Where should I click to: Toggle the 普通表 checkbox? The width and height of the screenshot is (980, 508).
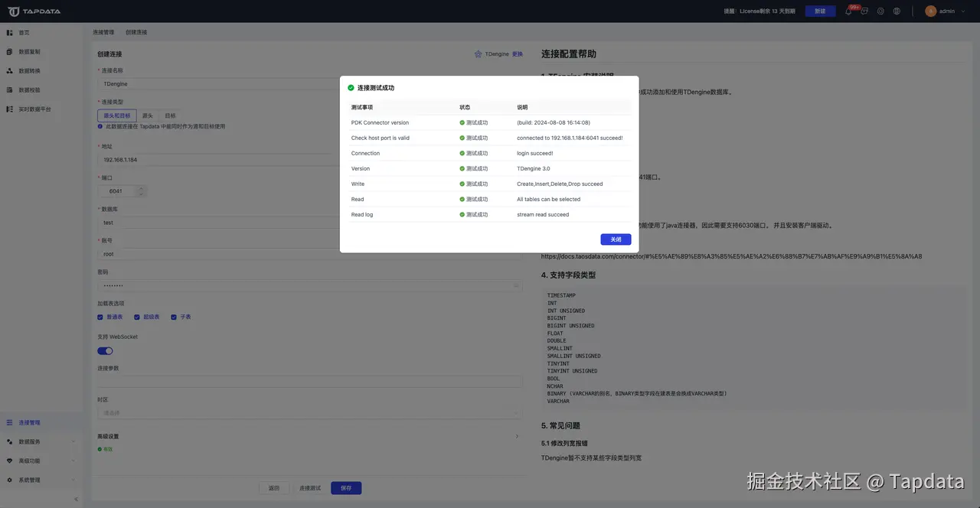point(100,317)
